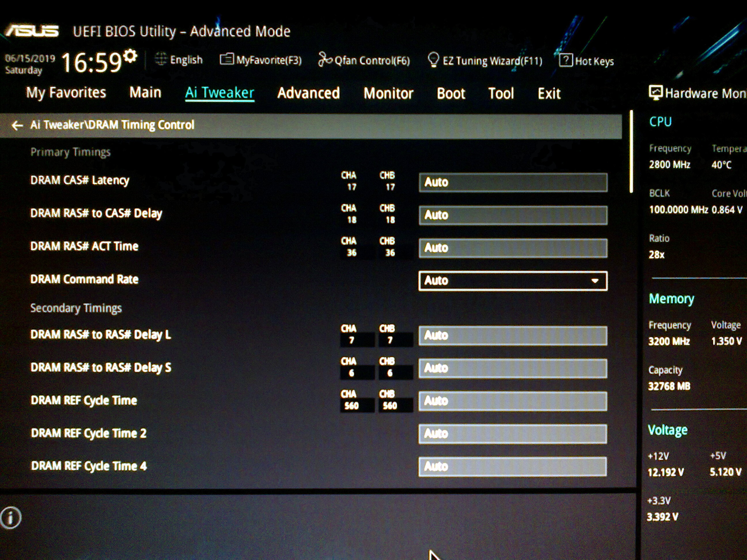Select DRAM REF Cycle Time Auto field
The width and height of the screenshot is (747, 560).
tap(512, 401)
